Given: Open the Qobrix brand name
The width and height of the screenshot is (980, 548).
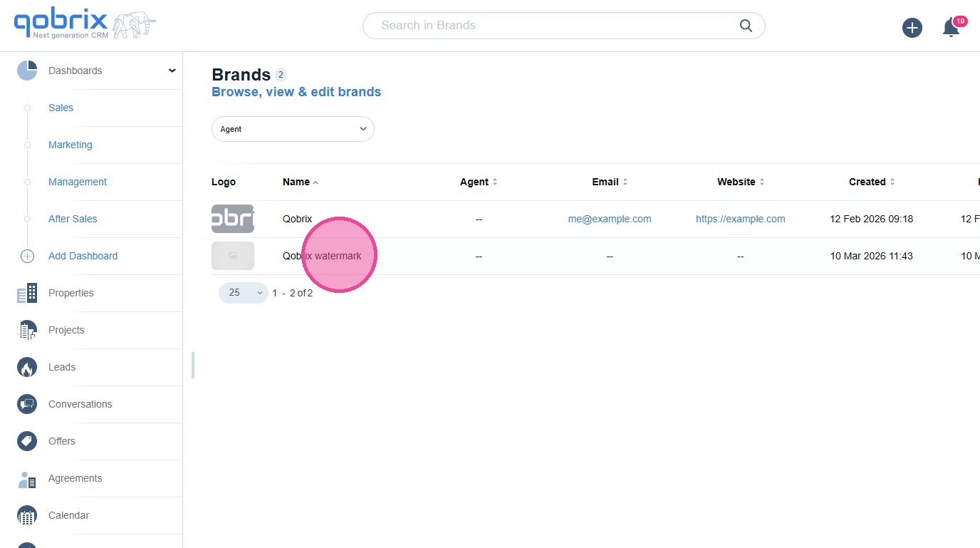Looking at the screenshot, I should [x=297, y=219].
